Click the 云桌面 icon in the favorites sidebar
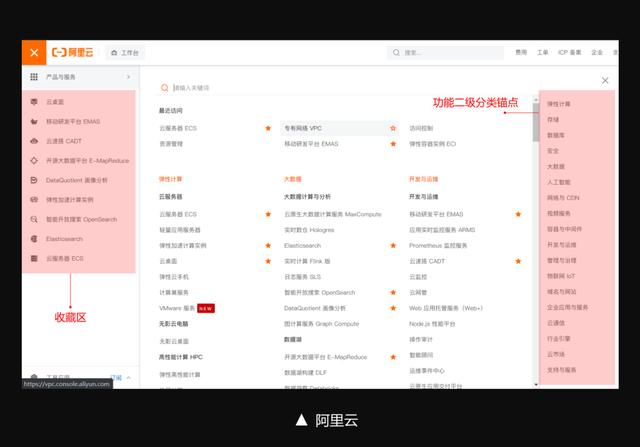 coord(34,102)
